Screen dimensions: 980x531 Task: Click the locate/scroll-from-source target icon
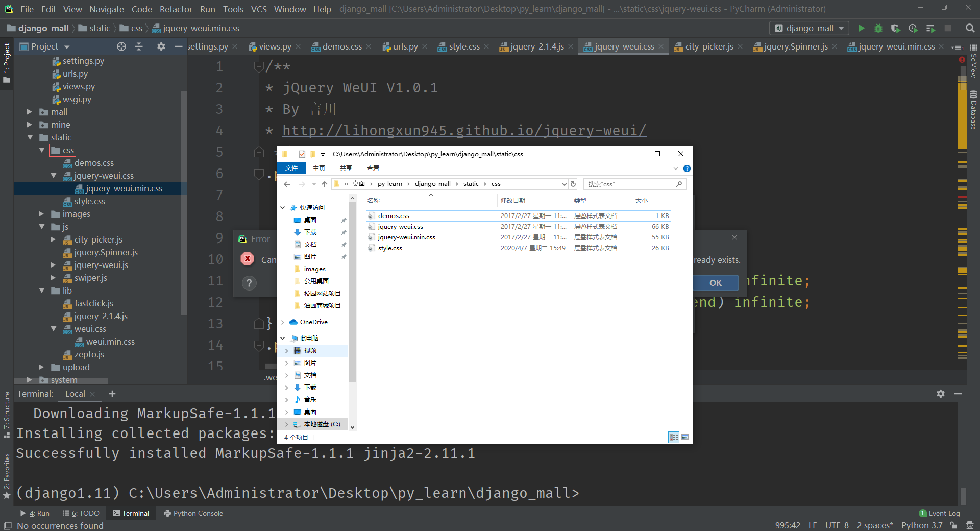121,46
